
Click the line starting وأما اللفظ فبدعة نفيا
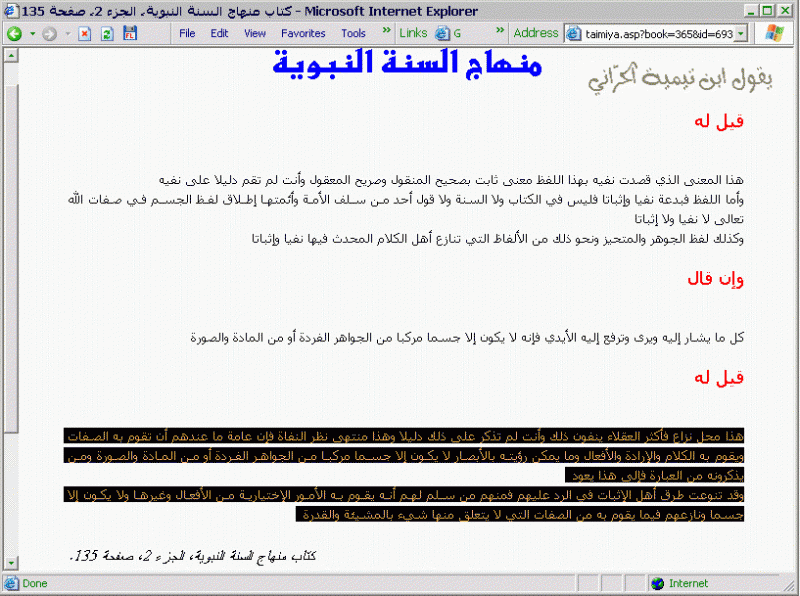pyautogui.click(x=406, y=200)
